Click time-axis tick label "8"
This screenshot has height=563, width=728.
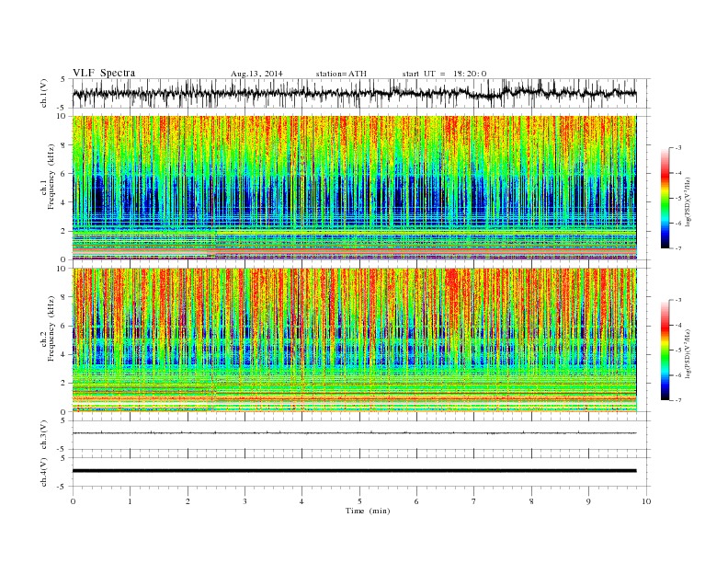pyautogui.click(x=531, y=501)
